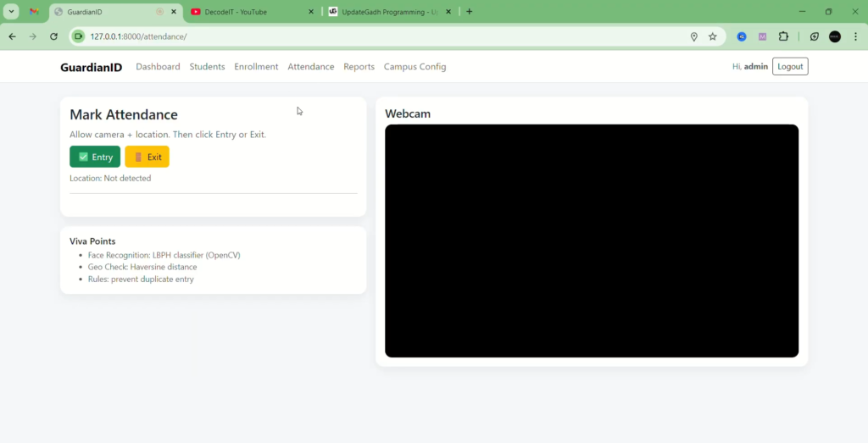Minimize the Chrome window
Image resolution: width=868 pixels, height=443 pixels.
[x=802, y=12]
